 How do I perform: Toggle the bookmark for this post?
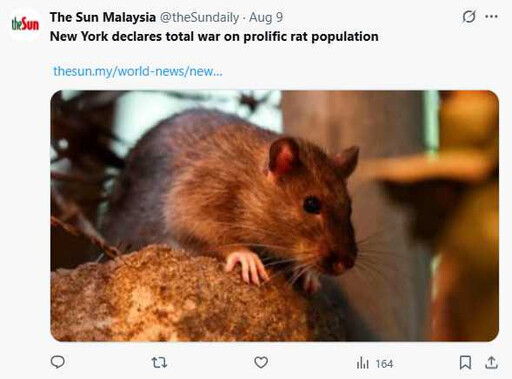pos(465,362)
